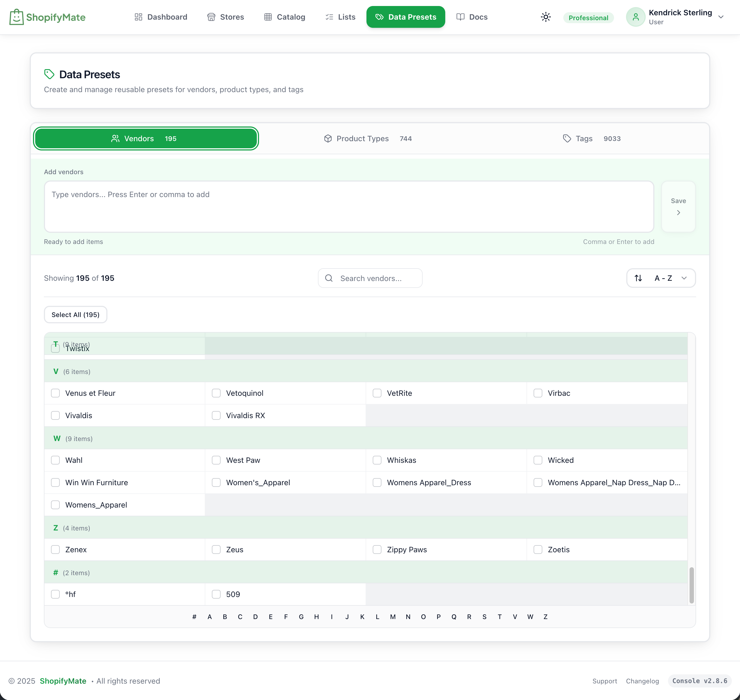
Task: Toggle light/dark theme with the sun icon
Action: tap(546, 17)
